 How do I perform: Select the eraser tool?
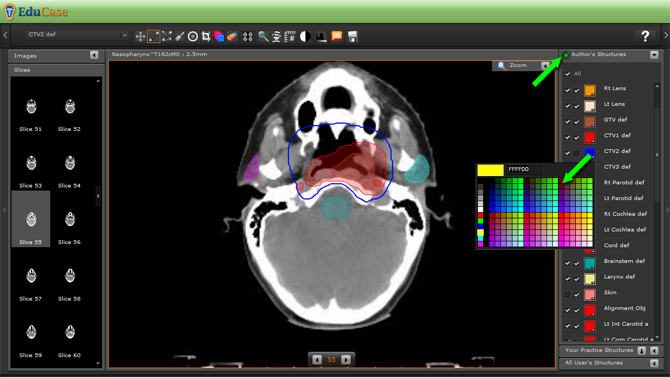[232, 36]
